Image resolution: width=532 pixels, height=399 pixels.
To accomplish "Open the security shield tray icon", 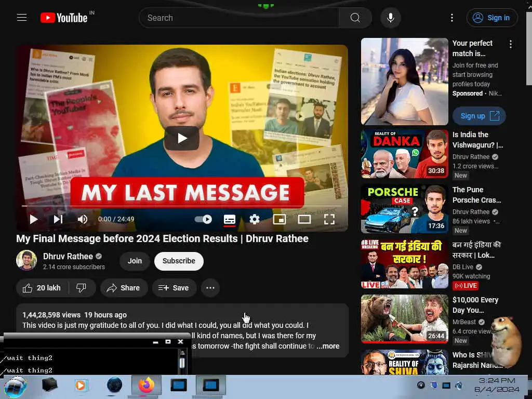I will [x=434, y=385].
